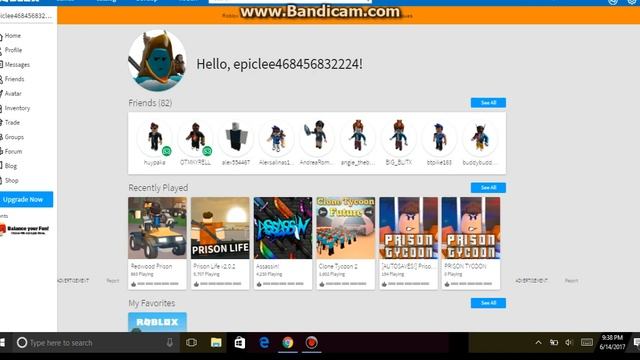Open the taskbar clock and date

tap(612, 343)
